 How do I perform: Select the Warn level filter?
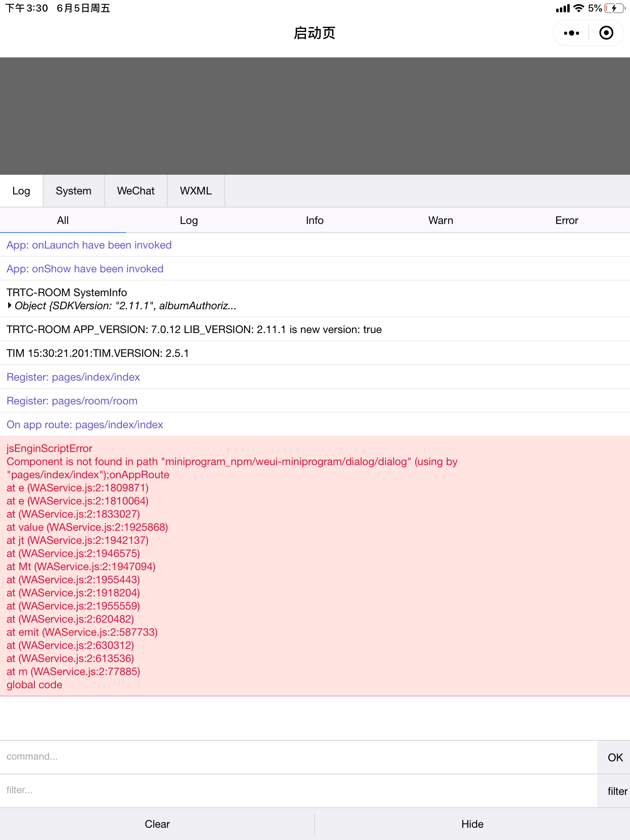441,220
